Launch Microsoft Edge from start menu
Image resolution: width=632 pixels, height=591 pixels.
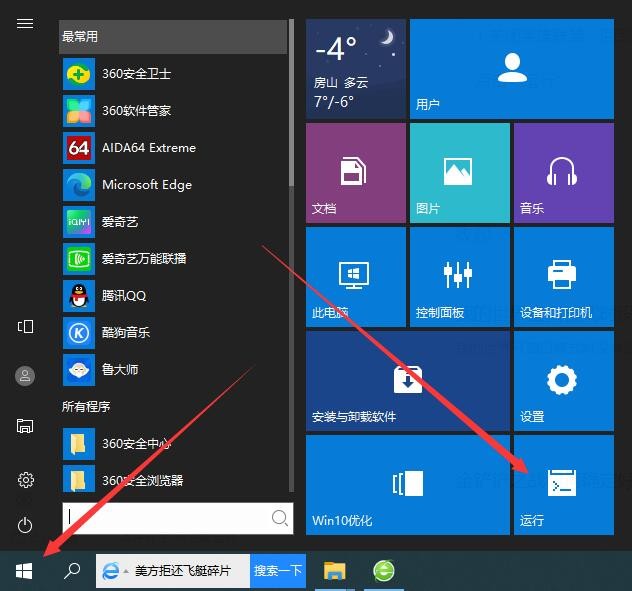(x=173, y=185)
